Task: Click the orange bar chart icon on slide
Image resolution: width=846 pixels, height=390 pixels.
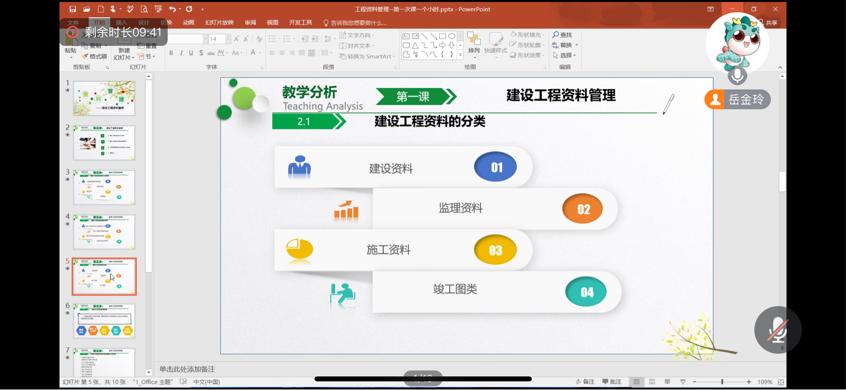Action: (346, 210)
